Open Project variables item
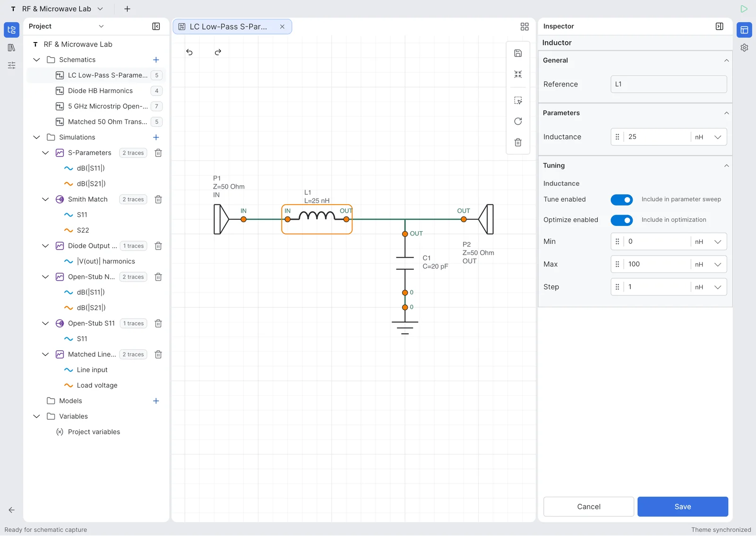This screenshot has width=756, height=536. click(x=94, y=432)
